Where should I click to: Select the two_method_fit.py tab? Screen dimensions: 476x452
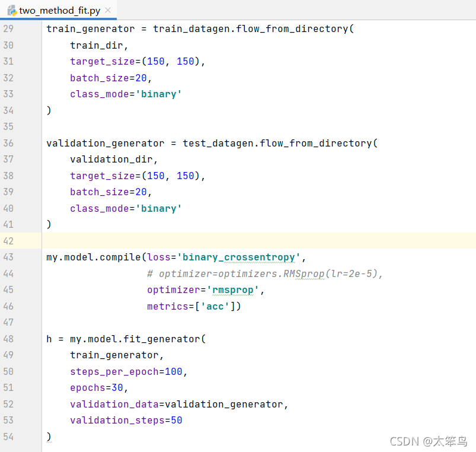click(x=58, y=10)
